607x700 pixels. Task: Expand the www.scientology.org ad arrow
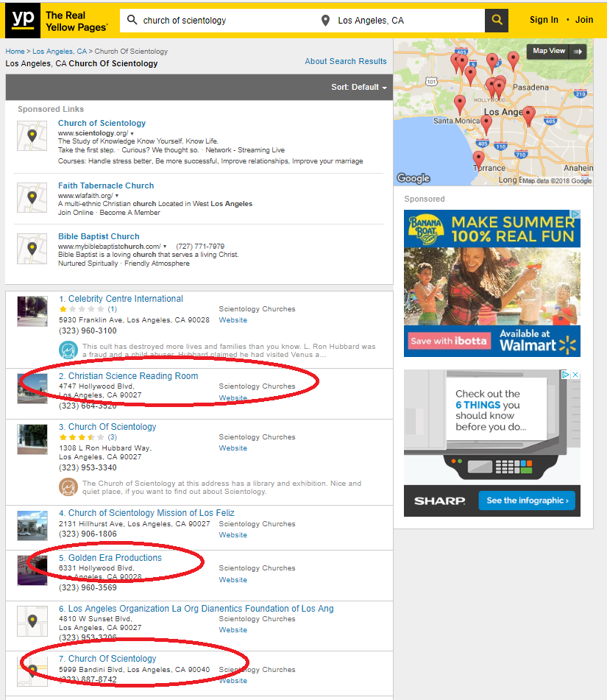coord(132,133)
